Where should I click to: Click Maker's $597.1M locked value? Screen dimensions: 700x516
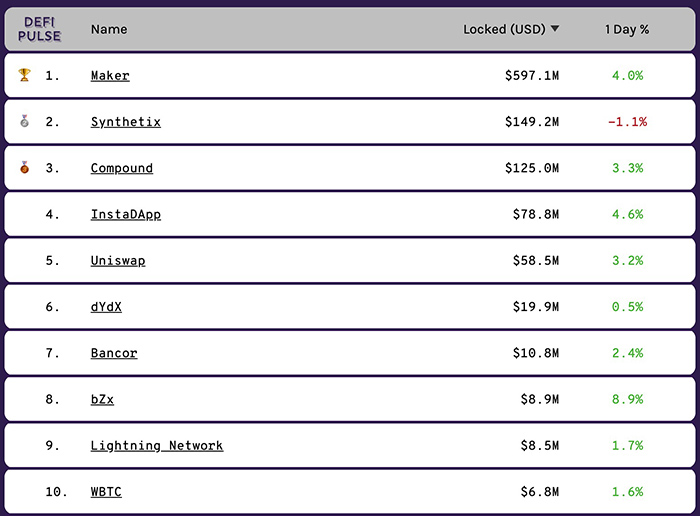tap(532, 76)
